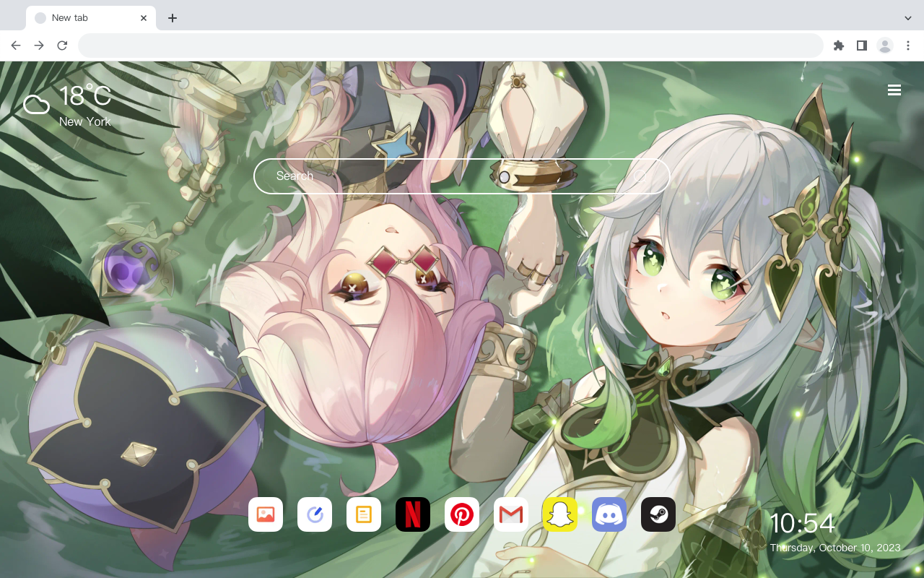Screen dimensions: 924x578
Task: Go forward to the next page
Action: (39, 46)
